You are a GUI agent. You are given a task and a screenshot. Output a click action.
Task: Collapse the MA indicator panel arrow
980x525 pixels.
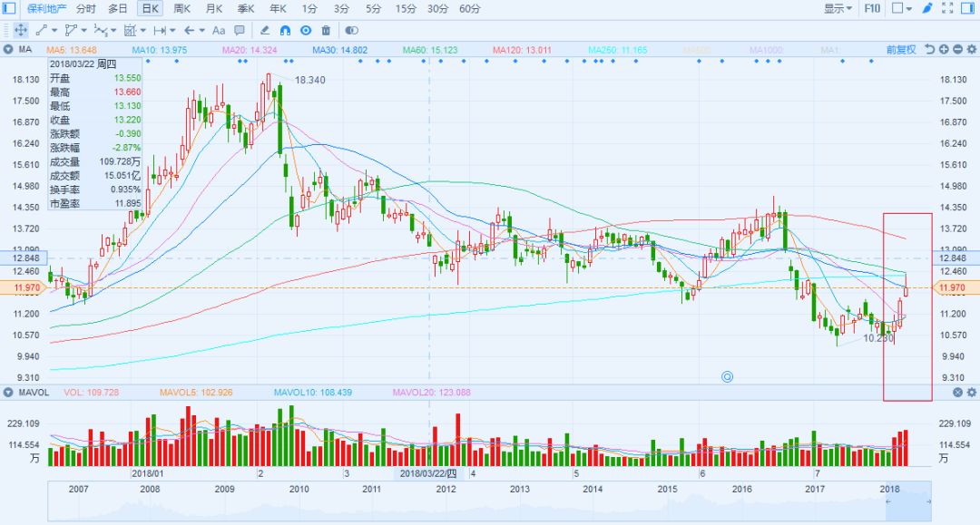click(x=8, y=49)
